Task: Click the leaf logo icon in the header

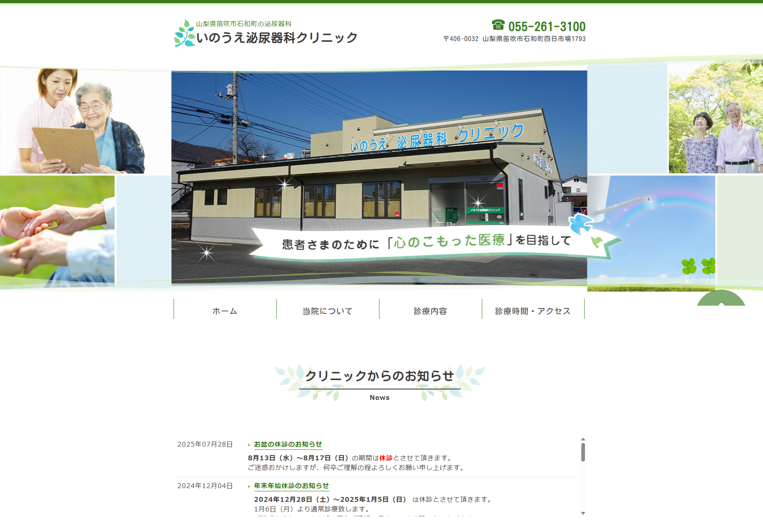Action: 185,34
